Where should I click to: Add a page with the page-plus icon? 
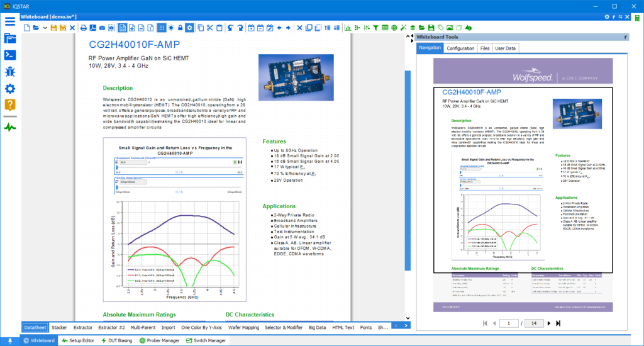132,28
